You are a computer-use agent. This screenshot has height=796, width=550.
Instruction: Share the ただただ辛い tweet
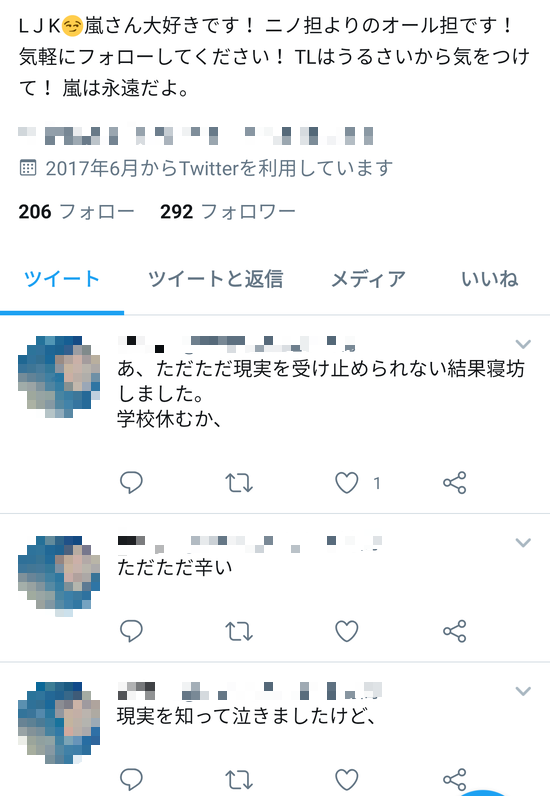(455, 632)
